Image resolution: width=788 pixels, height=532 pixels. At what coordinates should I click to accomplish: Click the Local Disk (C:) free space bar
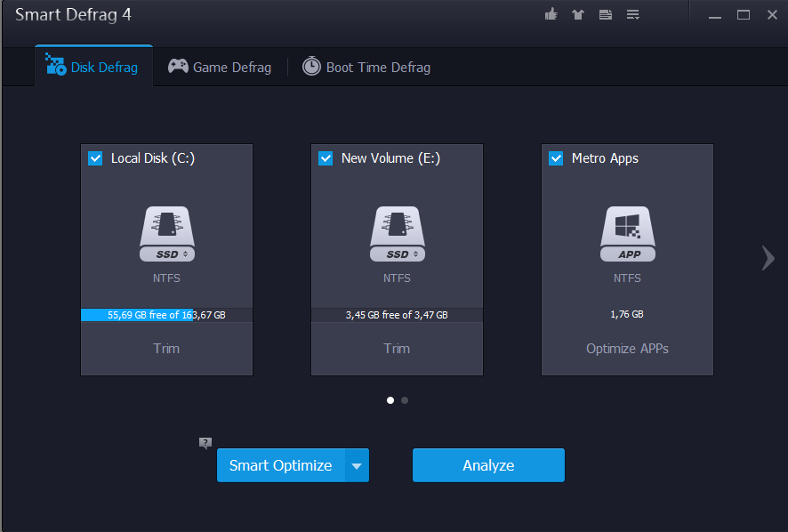pyautogui.click(x=167, y=315)
